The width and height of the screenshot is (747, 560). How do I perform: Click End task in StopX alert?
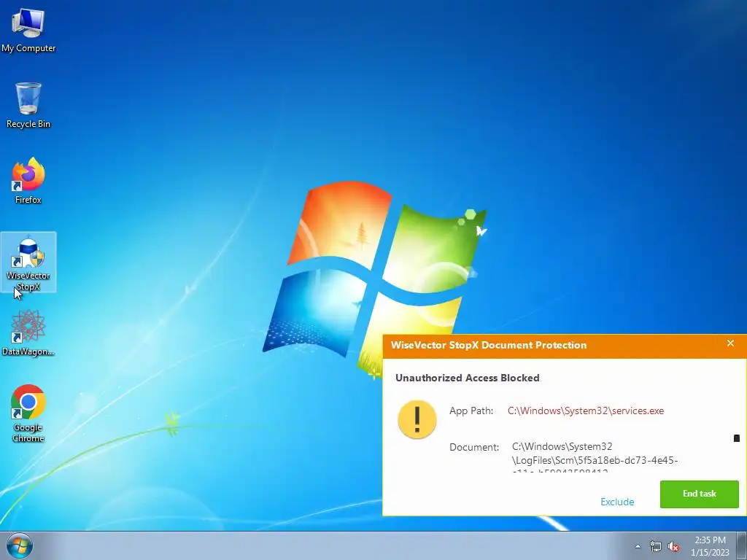coord(699,494)
